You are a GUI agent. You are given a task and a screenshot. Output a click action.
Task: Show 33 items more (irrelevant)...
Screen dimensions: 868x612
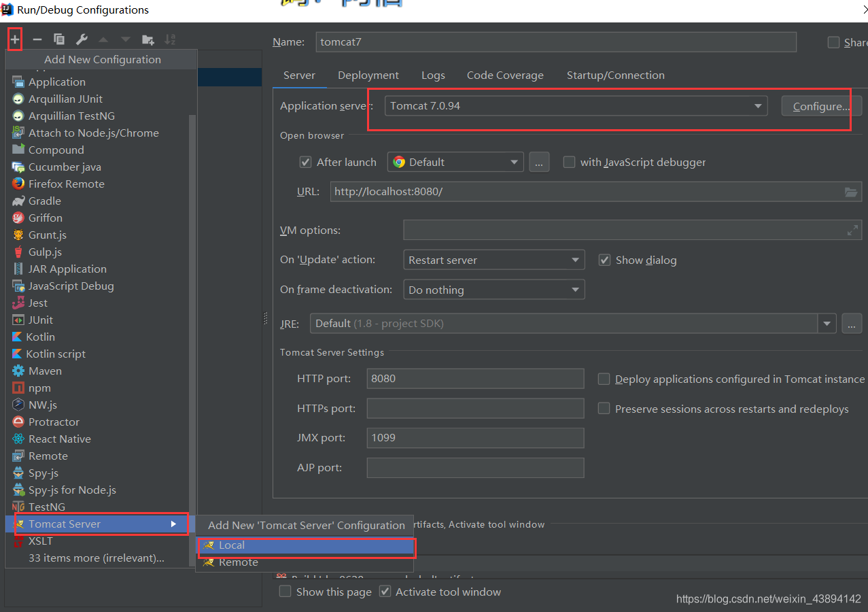(96, 558)
